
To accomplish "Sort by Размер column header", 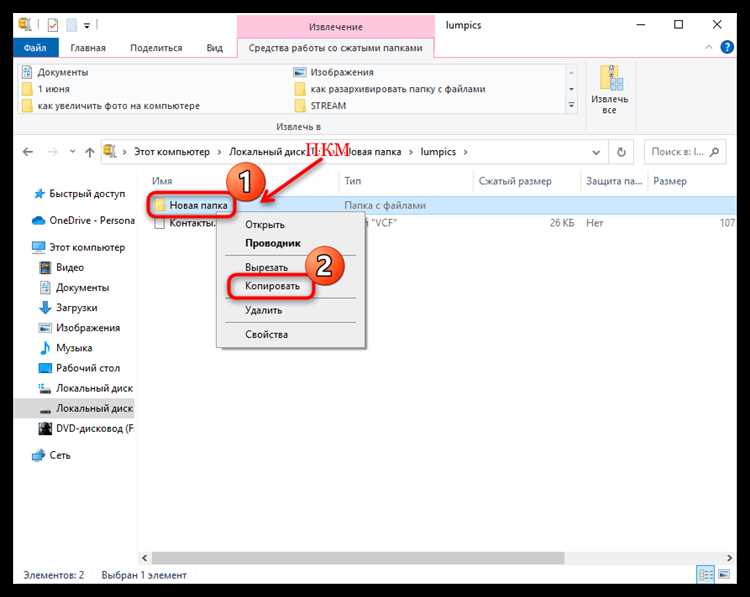I will tap(670, 181).
